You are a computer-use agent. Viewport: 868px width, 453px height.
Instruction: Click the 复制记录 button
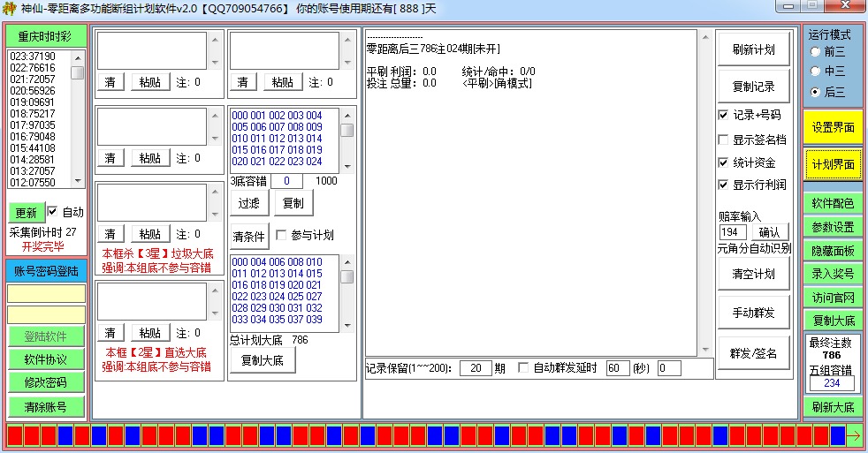point(753,87)
